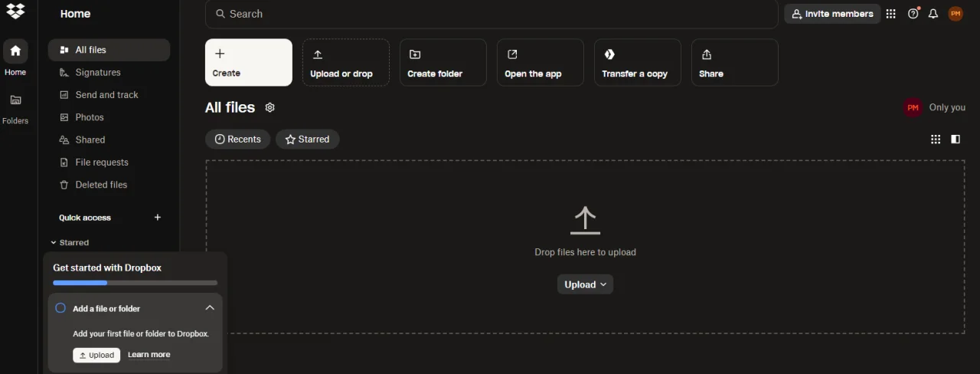Screen dimensions: 980x374
Task: Select All files in sidebar
Action: 109,50
